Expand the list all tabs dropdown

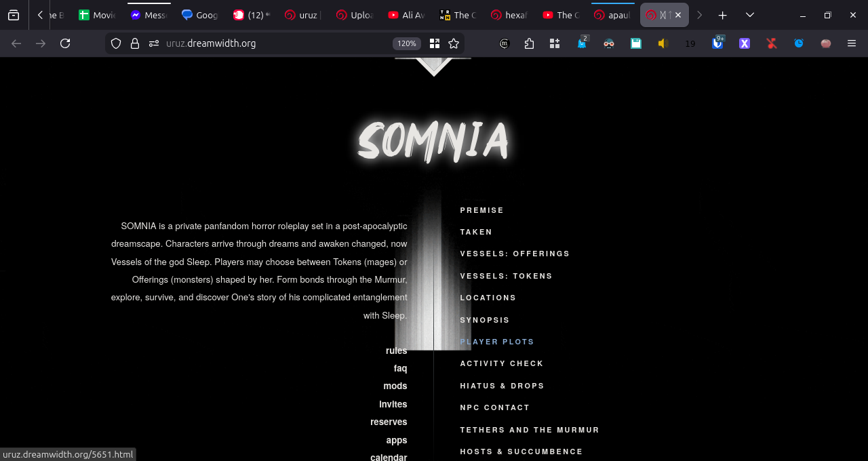pos(749,15)
